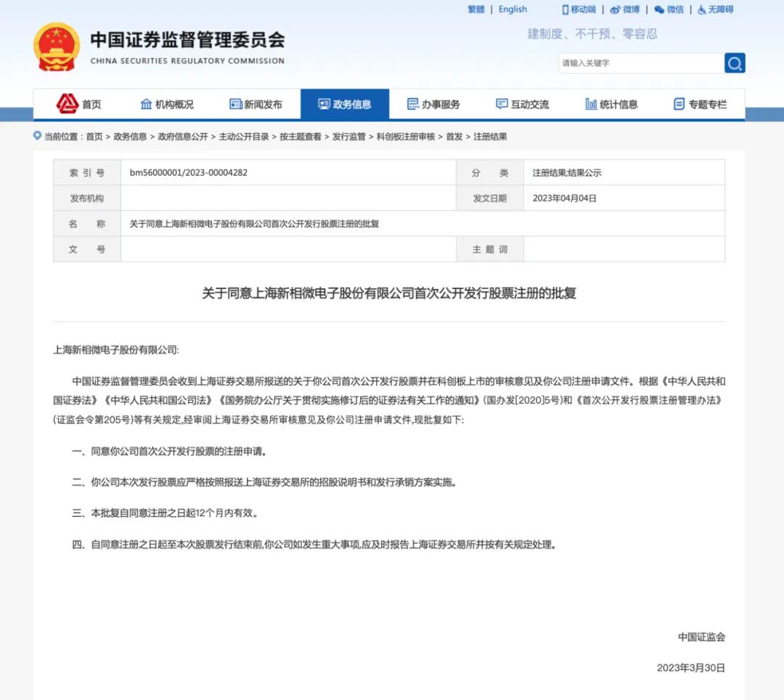784x700 pixels.
Task: Go to 首页 in the breadcrumb
Action: [94, 137]
